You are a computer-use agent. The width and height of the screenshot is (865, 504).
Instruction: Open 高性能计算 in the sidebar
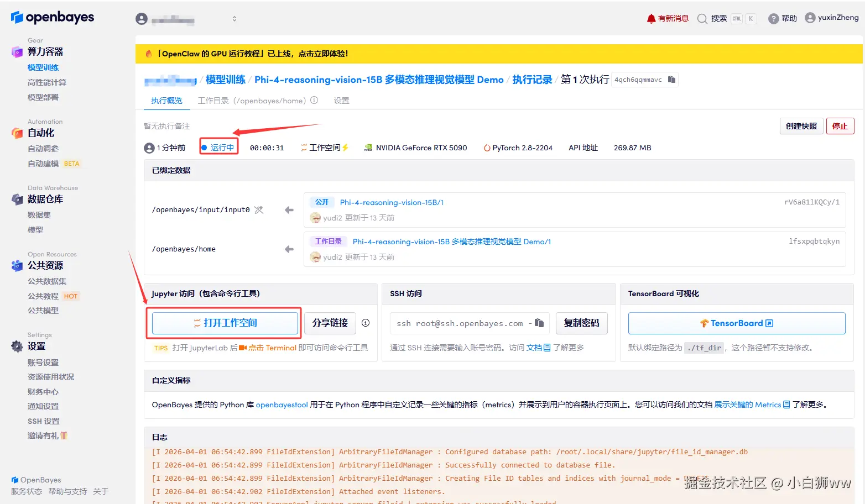coord(47,82)
